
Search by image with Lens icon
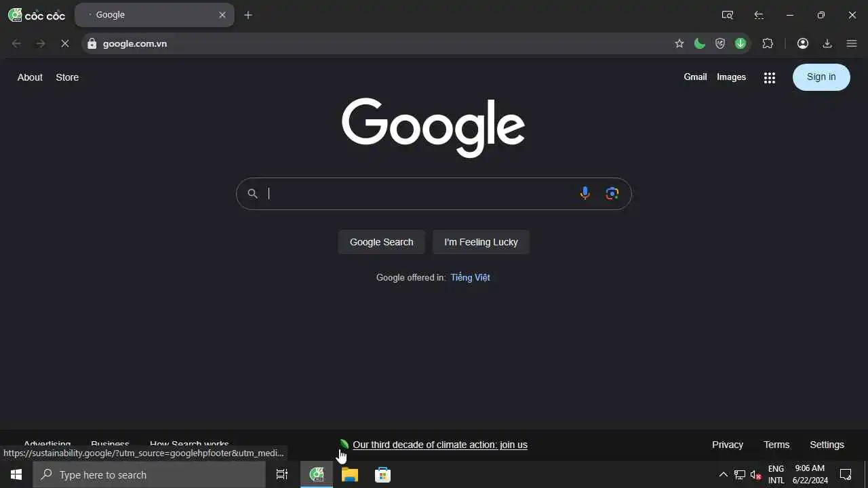pyautogui.click(x=612, y=194)
